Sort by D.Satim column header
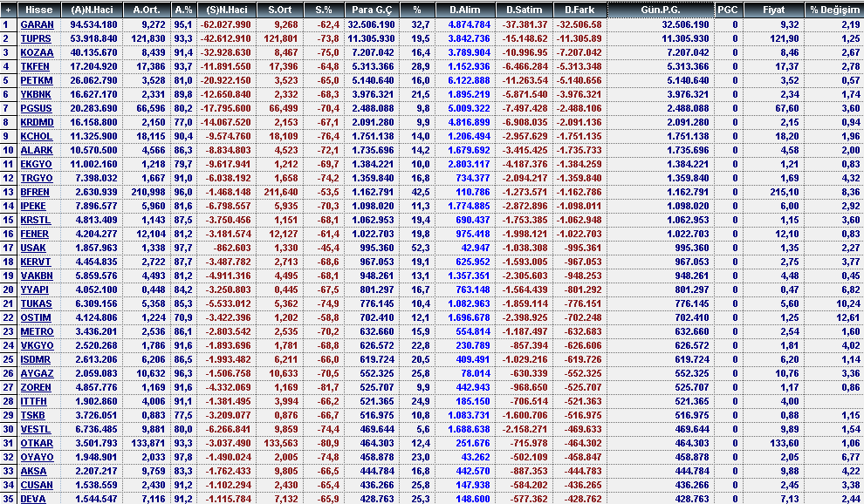This screenshot has height=504, width=864. pos(523,10)
